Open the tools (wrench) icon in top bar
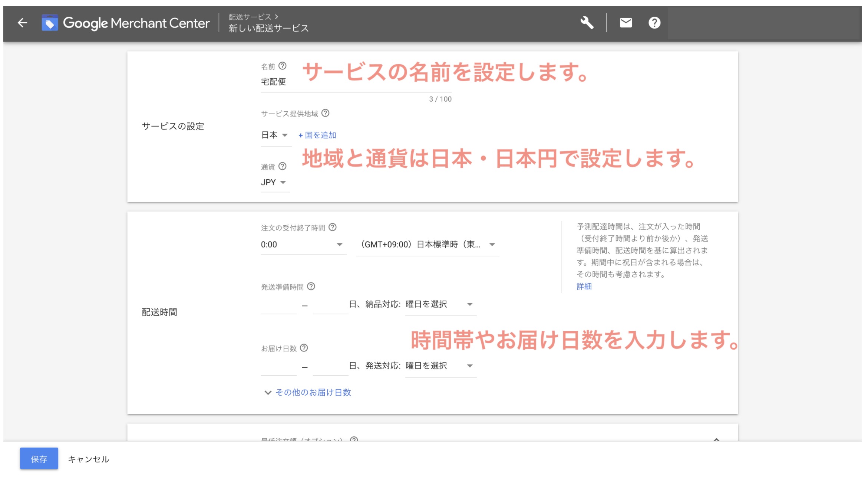Viewport: 868px width, 478px height. point(588,23)
